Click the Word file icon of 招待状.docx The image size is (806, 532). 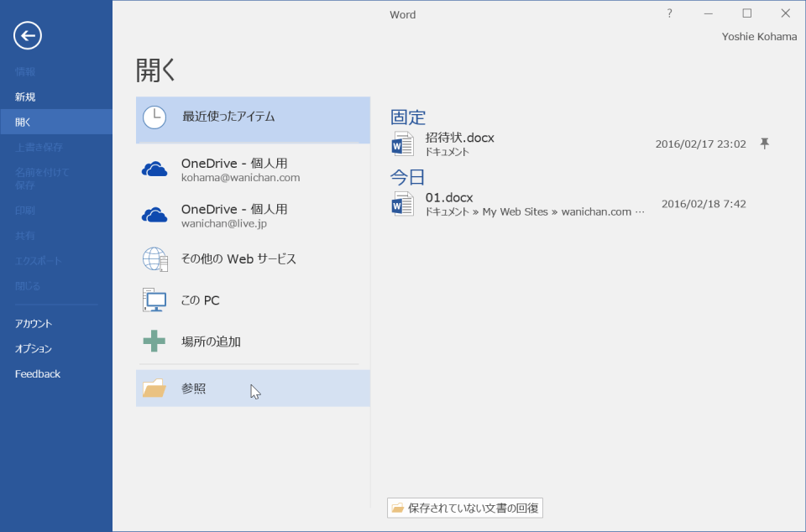(402, 143)
